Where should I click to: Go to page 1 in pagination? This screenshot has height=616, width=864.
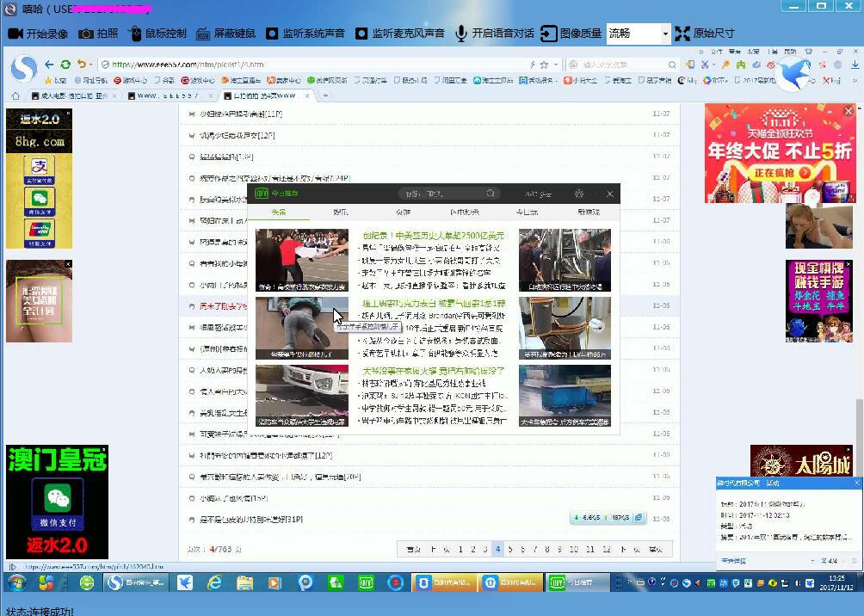pos(460,550)
